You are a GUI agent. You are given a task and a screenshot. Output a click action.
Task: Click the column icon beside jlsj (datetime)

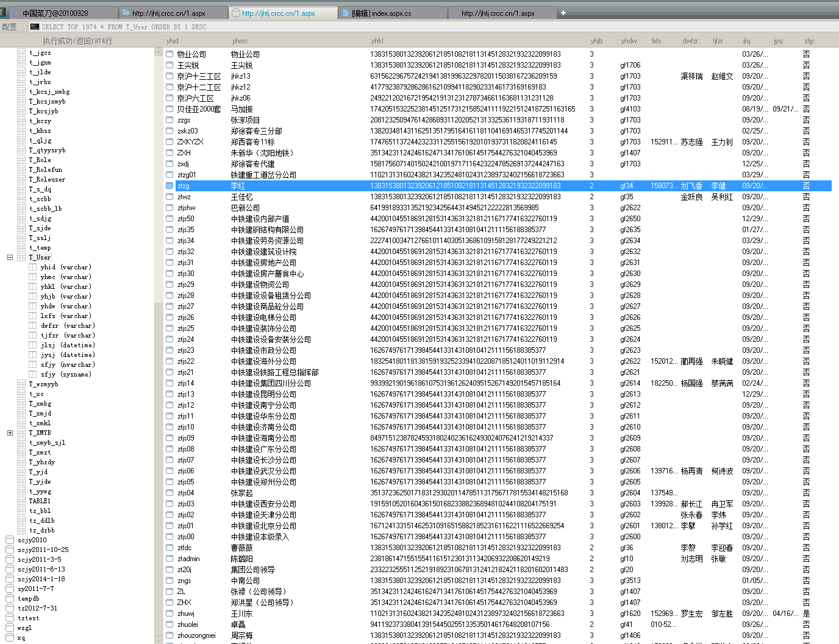tap(33, 345)
